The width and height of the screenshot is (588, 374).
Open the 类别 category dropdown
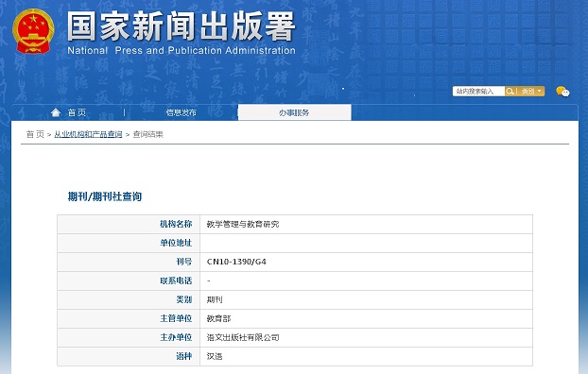pyautogui.click(x=531, y=91)
